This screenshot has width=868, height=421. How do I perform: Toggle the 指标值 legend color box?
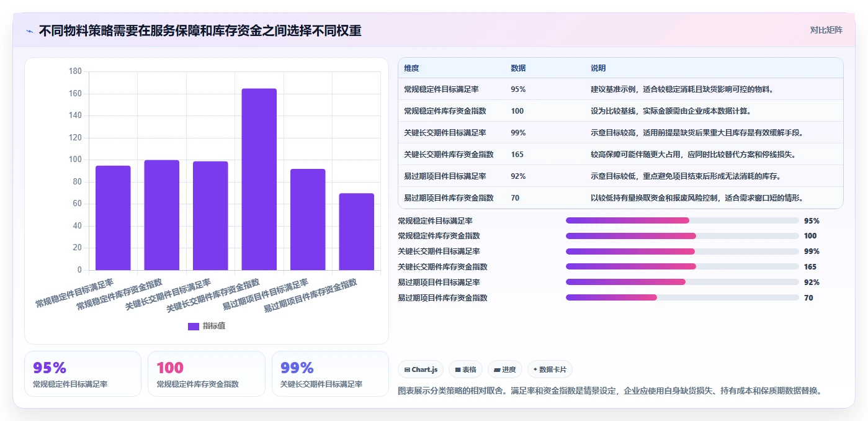pyautogui.click(x=194, y=326)
